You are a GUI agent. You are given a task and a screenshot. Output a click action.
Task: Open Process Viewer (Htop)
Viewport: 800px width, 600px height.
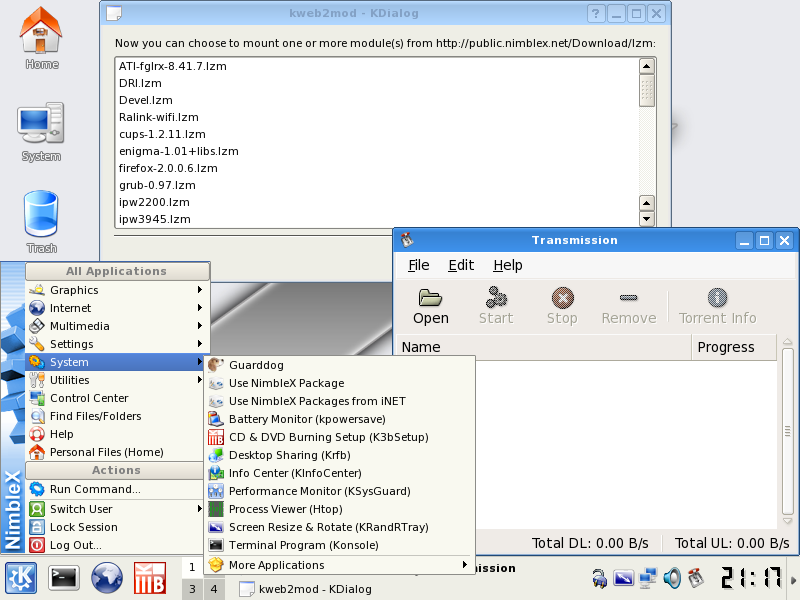pyautogui.click(x=339, y=509)
